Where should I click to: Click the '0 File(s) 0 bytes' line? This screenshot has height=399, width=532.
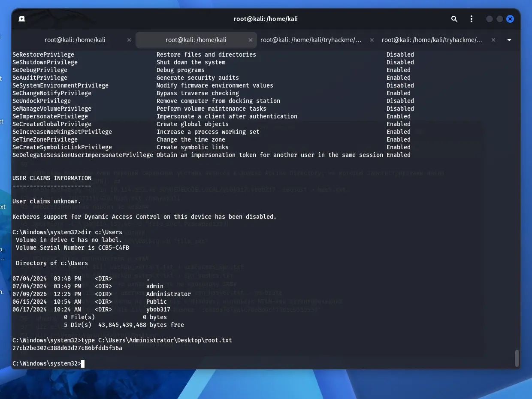tap(115, 317)
